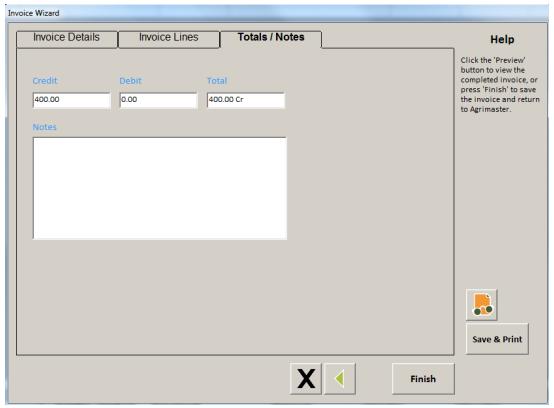Image resolution: width=554 pixels, height=408 pixels.
Task: Focus the Credit amount field showing 400.00
Action: click(72, 100)
